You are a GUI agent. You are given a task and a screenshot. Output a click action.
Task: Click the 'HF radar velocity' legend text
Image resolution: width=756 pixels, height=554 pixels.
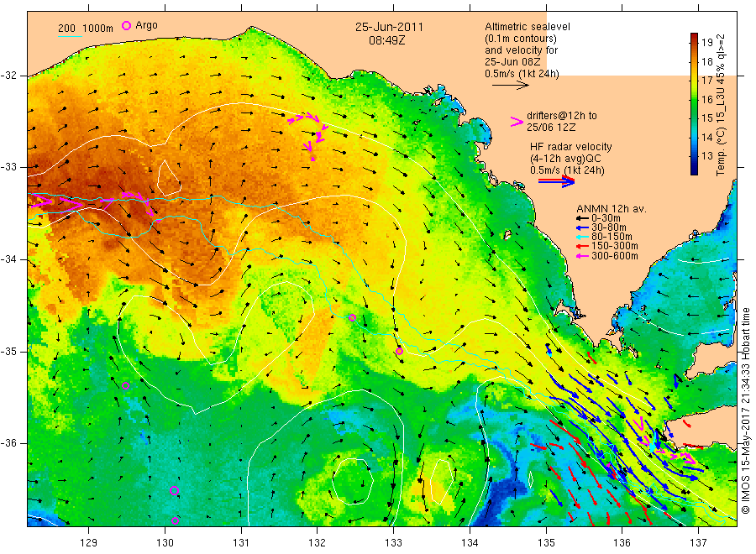(571, 147)
